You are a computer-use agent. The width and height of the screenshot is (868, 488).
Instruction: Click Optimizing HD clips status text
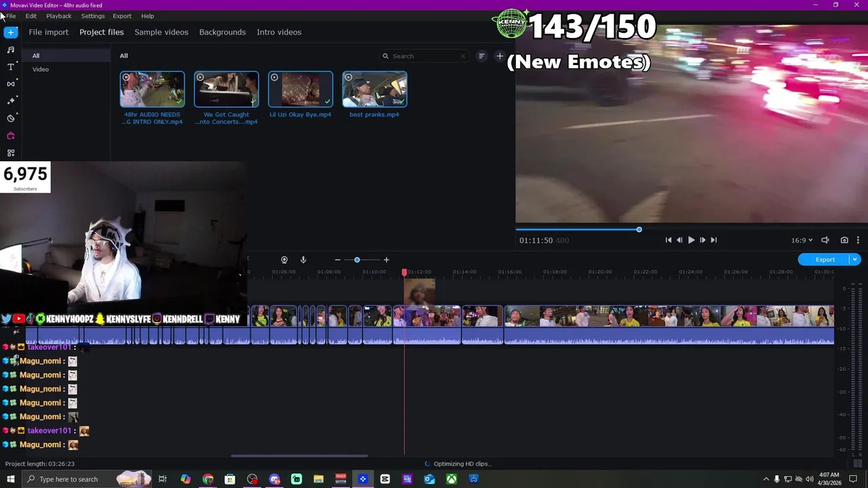point(462,464)
